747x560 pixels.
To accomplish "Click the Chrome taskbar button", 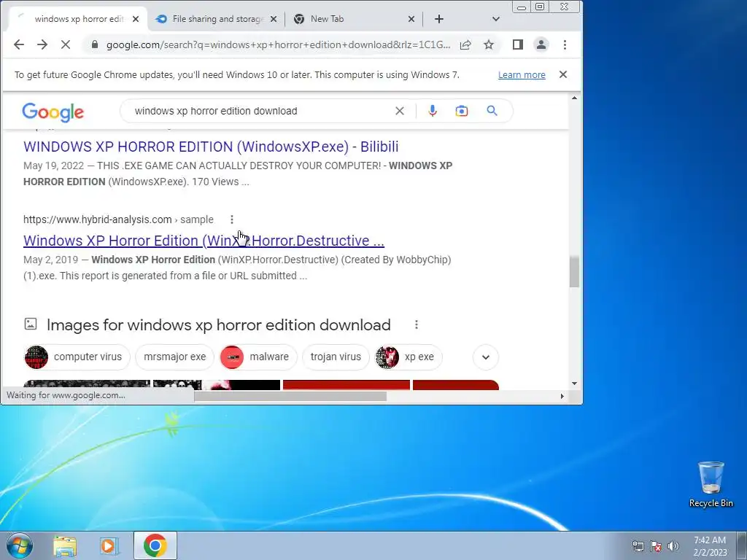I will point(155,545).
